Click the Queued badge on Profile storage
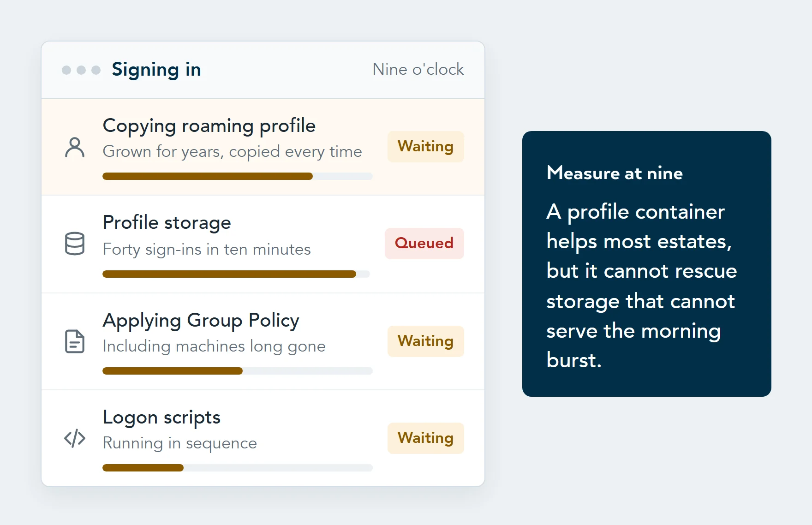Viewport: 812px width, 525px height. [424, 244]
